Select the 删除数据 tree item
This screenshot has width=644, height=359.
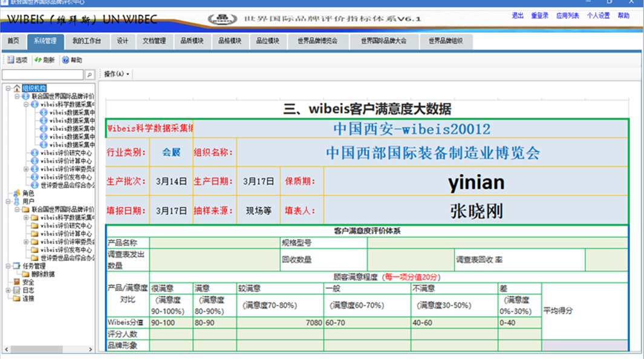click(43, 274)
